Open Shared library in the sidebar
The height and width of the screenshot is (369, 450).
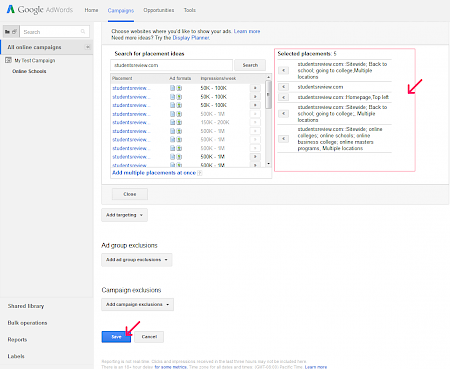pyautogui.click(x=26, y=306)
